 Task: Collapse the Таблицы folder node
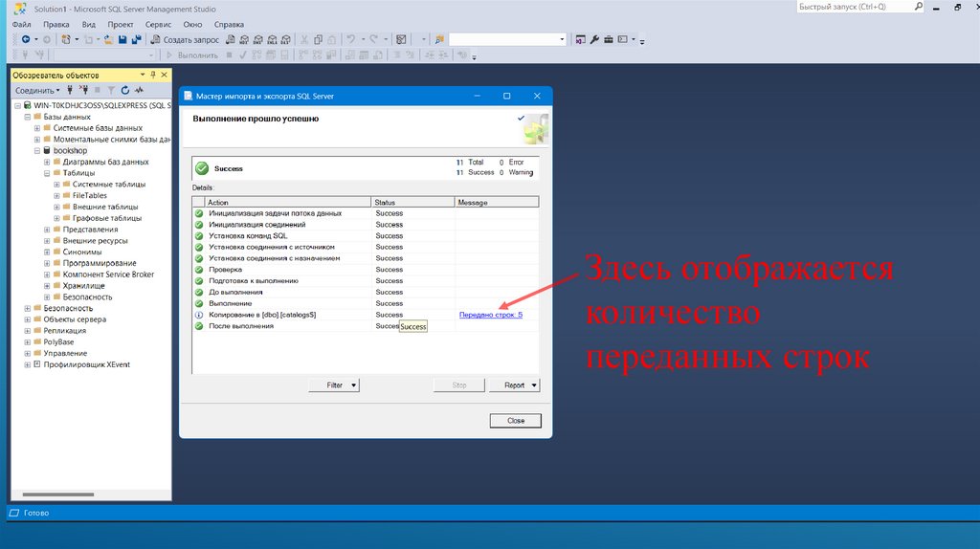click(x=47, y=173)
